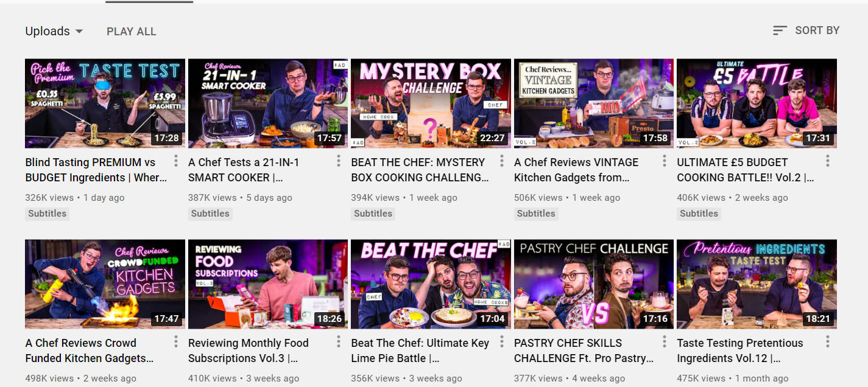This screenshot has width=868, height=387.
Task: Open options menu for Blind Tasting video
Action: [x=176, y=161]
